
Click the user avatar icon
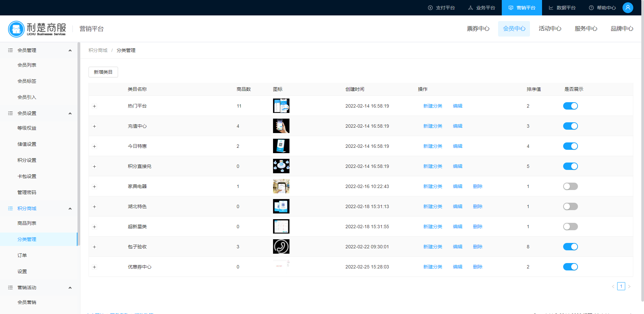pos(628,7)
